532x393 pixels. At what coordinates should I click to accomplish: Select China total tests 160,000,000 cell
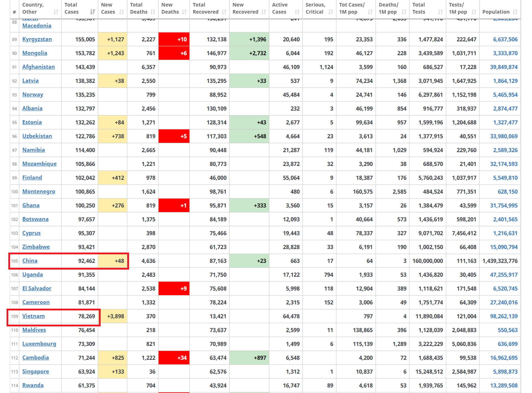pos(428,261)
